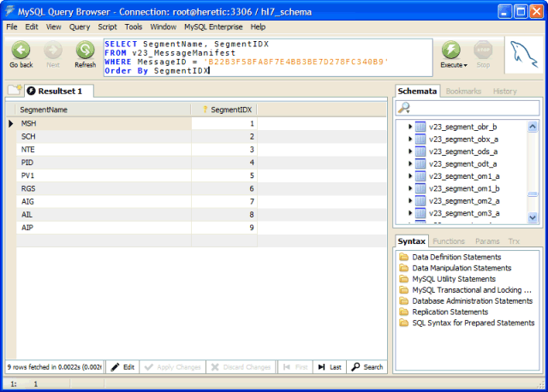Viewport: 548px width, 392px height.
Task: Click the schemata scrollbar thumb
Action: click(533, 194)
